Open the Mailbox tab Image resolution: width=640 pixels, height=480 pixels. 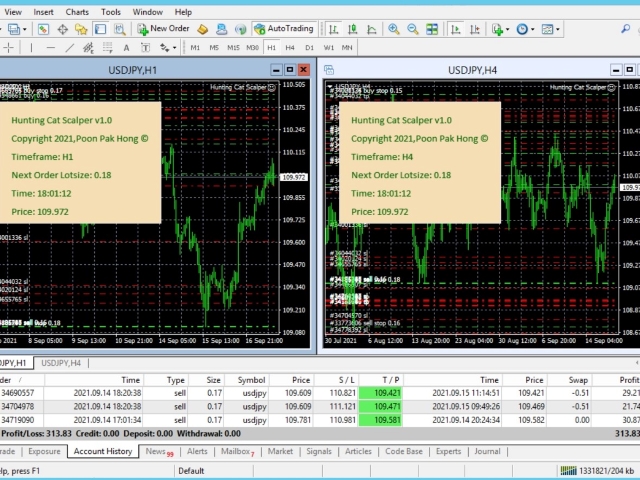click(x=238, y=451)
